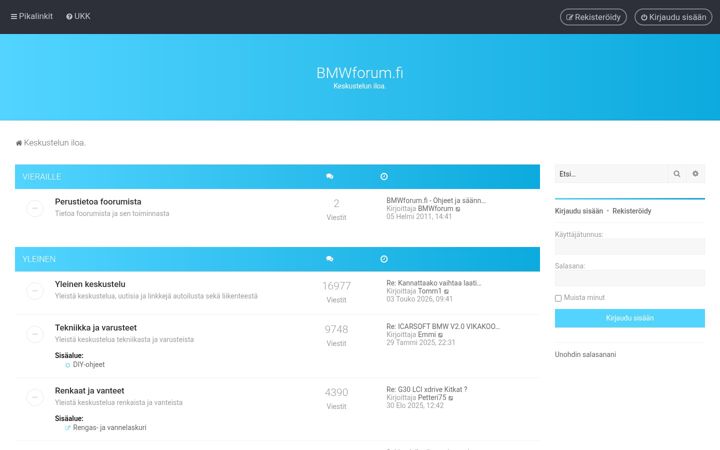Open the Perustietoa foorumista forum

click(x=98, y=202)
